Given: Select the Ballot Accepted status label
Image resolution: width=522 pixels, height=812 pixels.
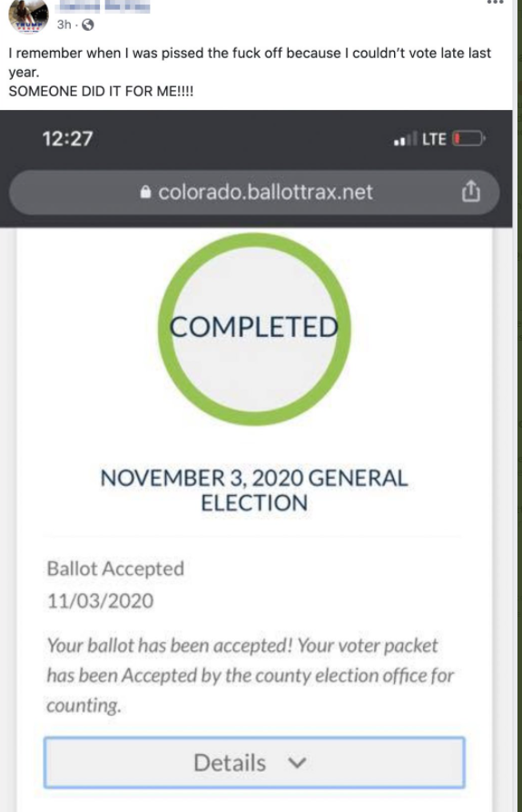Looking at the screenshot, I should [115, 569].
